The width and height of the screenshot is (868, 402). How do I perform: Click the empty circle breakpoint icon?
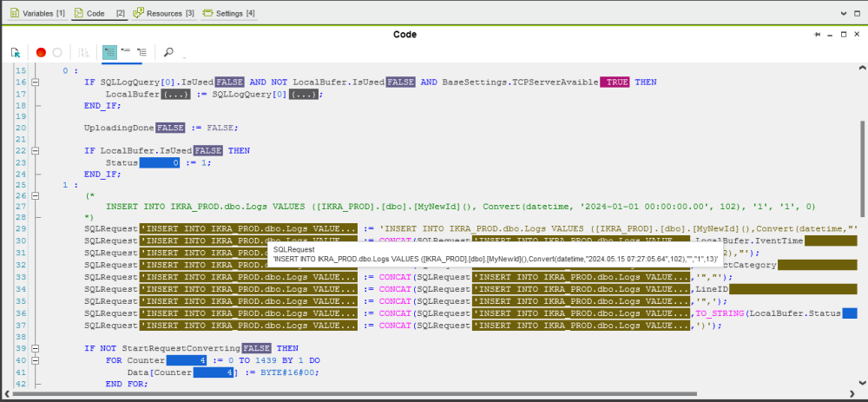pos(57,52)
